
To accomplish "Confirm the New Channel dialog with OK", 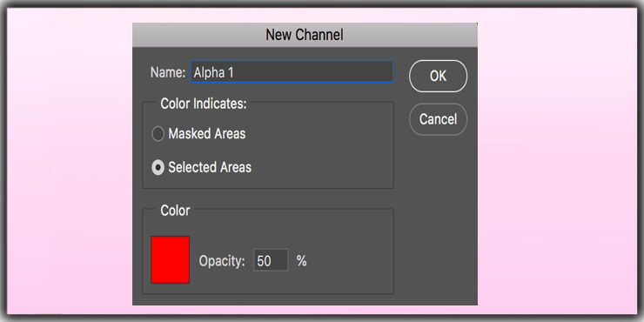I will click(438, 76).
